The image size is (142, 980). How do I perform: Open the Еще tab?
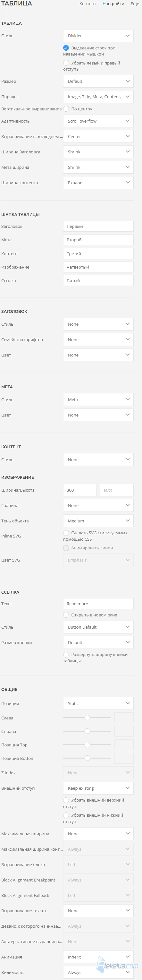coord(135,4)
